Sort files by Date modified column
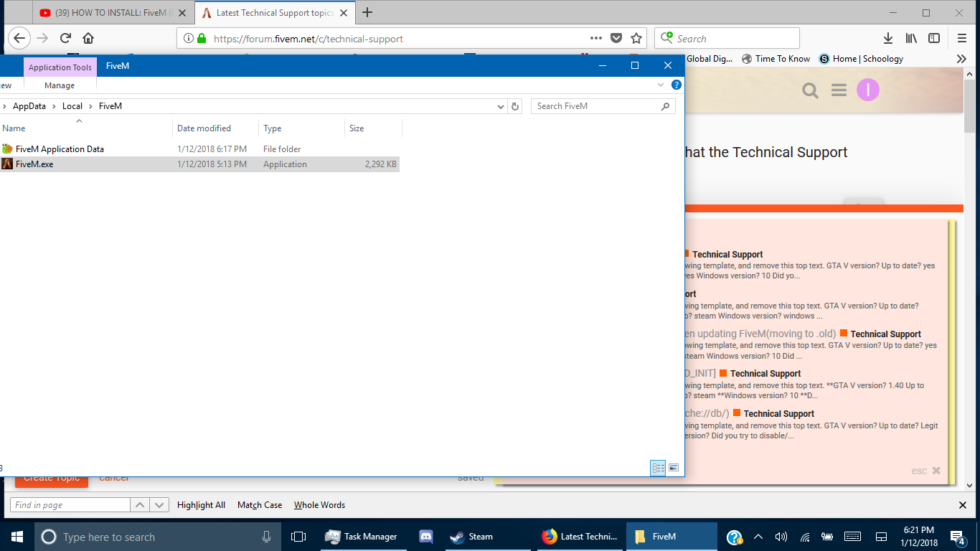The image size is (980, 551). tap(216, 128)
